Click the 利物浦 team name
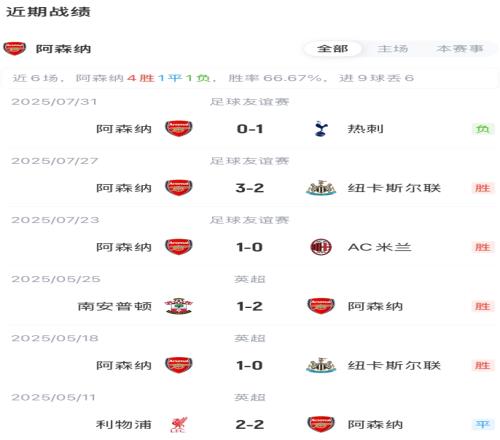This screenshot has height=440, width=500. coord(124,425)
